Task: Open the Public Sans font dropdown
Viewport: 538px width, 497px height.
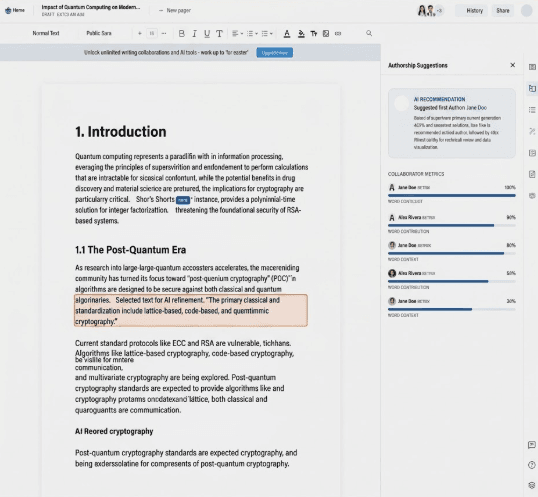Action: (99, 33)
